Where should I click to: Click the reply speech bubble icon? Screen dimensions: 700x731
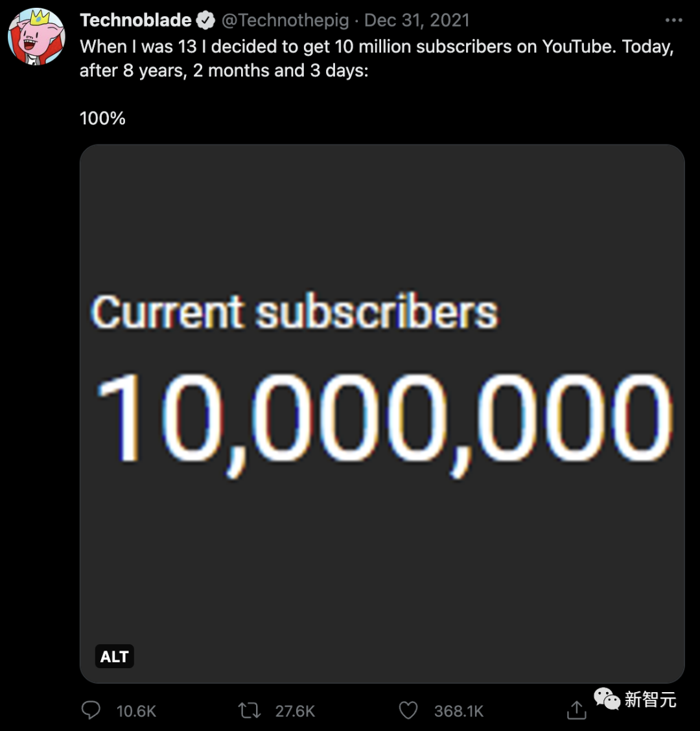tap(91, 710)
